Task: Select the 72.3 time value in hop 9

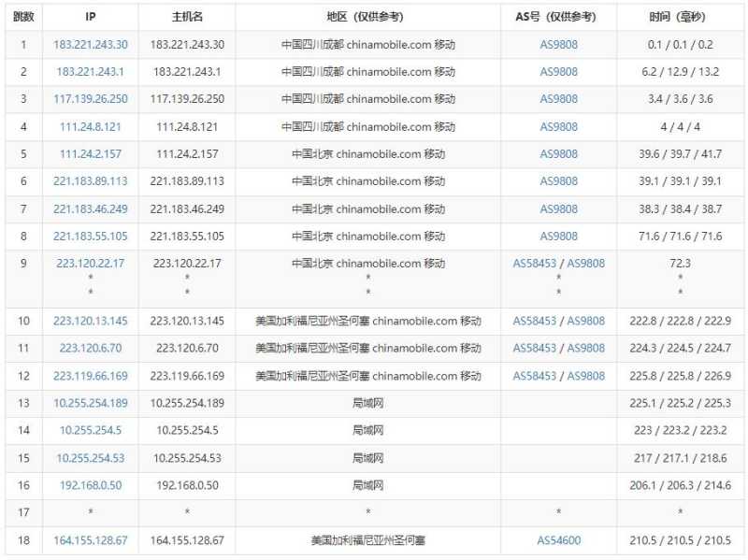Action: [x=681, y=264]
